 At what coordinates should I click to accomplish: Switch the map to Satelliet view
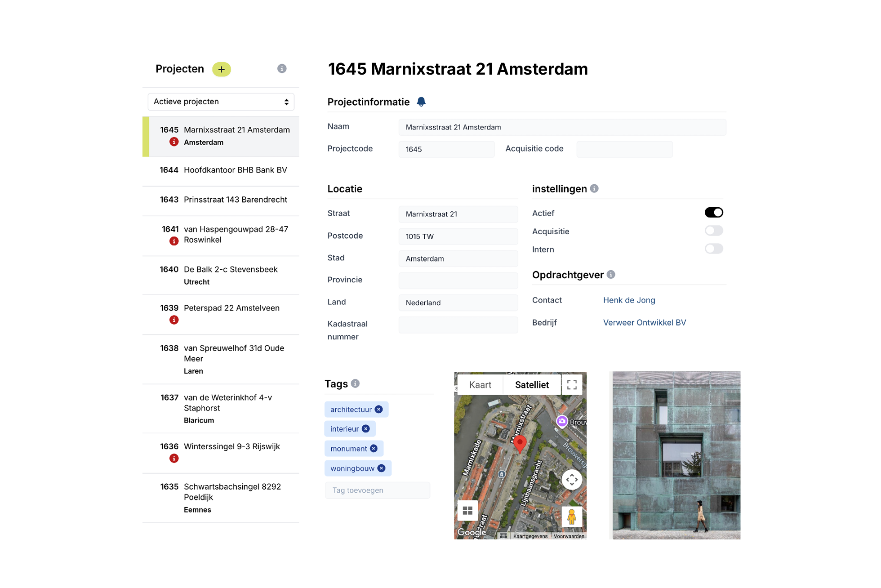[x=532, y=385]
